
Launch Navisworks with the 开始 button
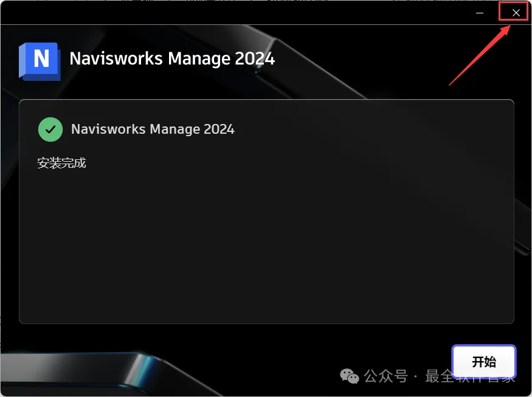[x=484, y=362]
